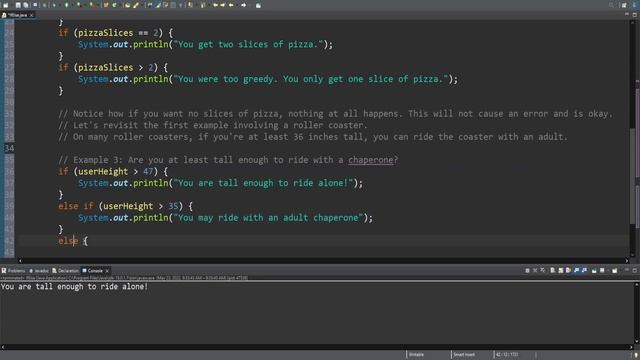Go to the last edit location icon
The width and height of the screenshot is (640, 360).
click(x=216, y=5)
